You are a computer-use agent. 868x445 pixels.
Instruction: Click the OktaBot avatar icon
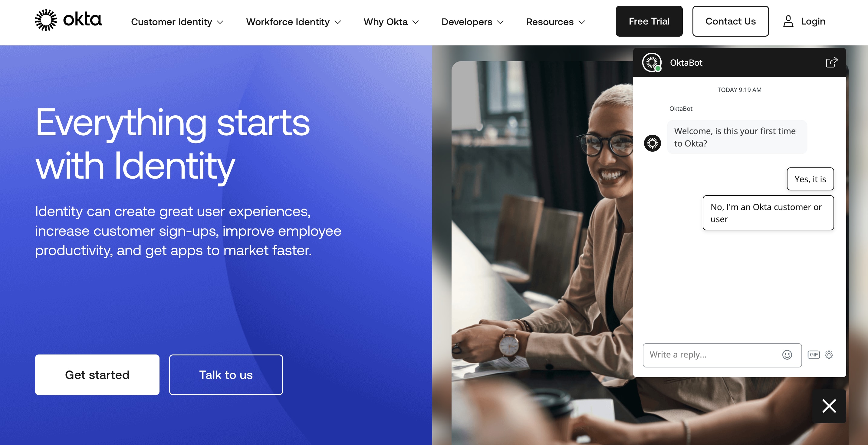(x=652, y=62)
